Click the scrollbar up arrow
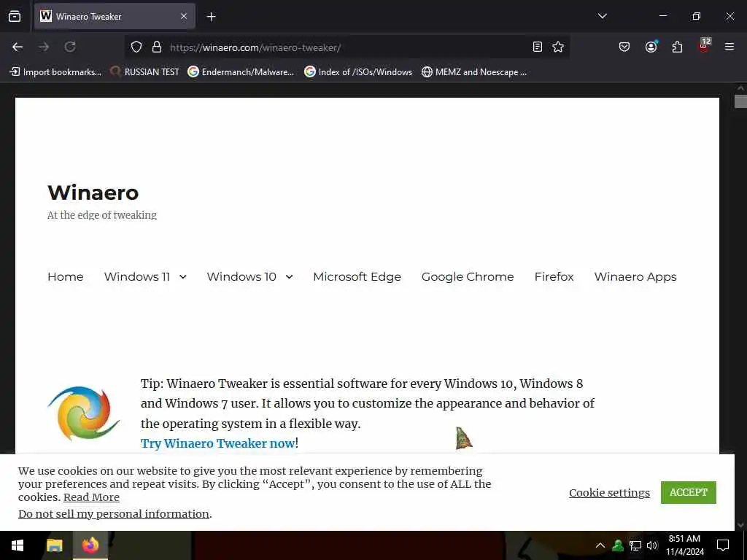The width and height of the screenshot is (747, 560). tap(740, 88)
